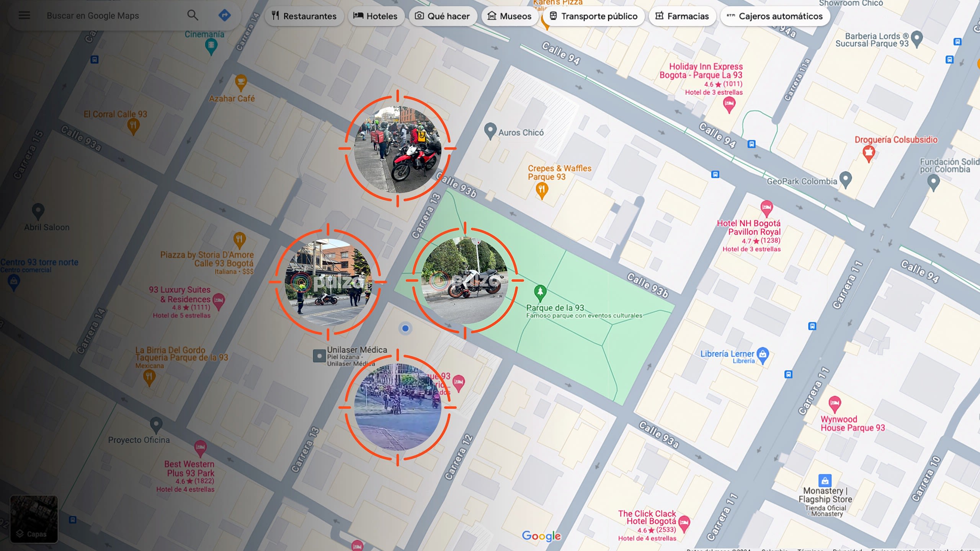
Task: Click the Best Western Plus 93 Park hotel pin
Action: (200, 448)
